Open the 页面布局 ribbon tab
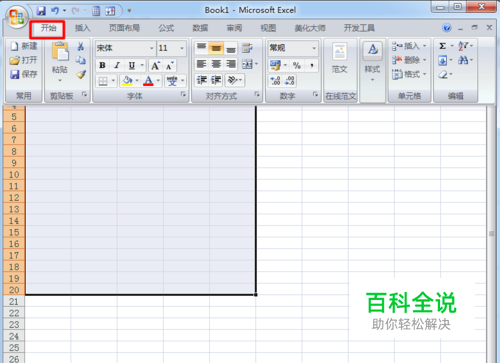This screenshot has width=500, height=363. click(x=124, y=28)
